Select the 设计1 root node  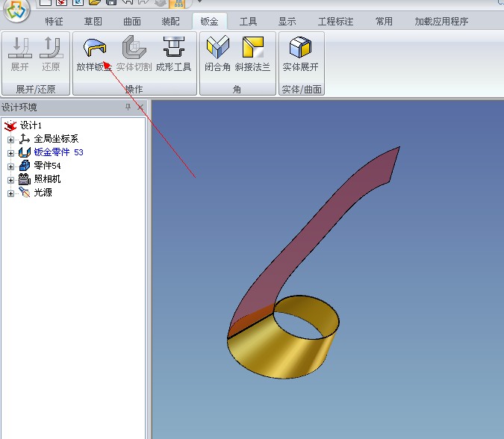[x=31, y=125]
